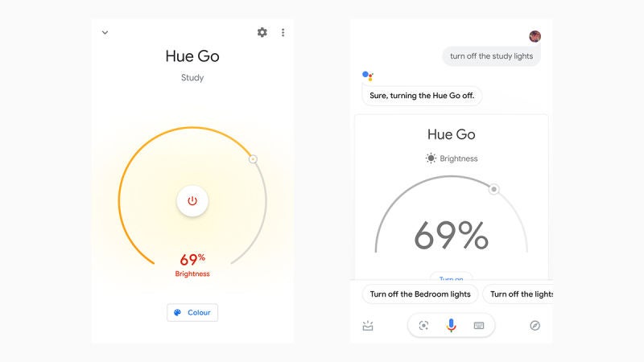Click the brightness sun icon in card
Image resolution: width=644 pixels, height=362 pixels.
point(431,158)
